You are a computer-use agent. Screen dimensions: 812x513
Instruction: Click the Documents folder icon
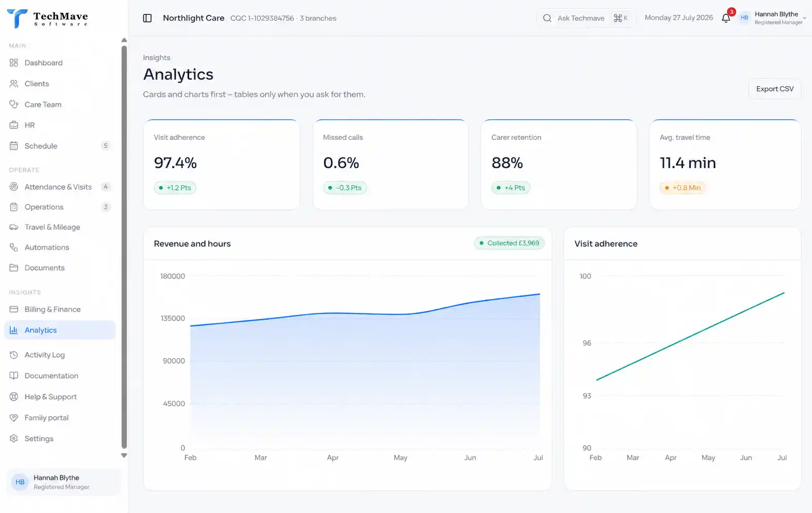(x=14, y=268)
